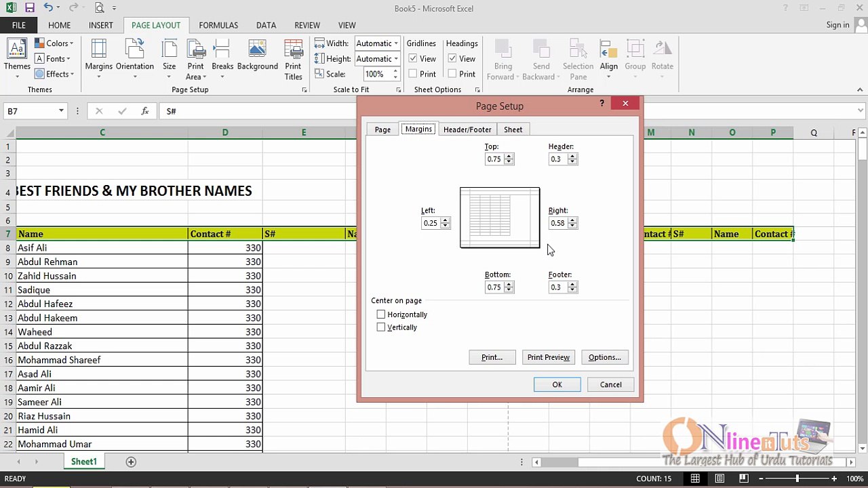
Task: Cancel the Page Setup dialog
Action: 610,385
